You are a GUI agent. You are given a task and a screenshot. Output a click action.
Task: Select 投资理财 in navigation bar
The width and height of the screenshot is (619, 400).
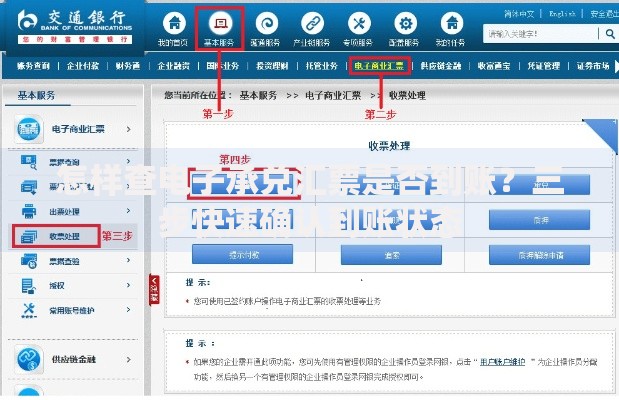[x=272, y=66]
